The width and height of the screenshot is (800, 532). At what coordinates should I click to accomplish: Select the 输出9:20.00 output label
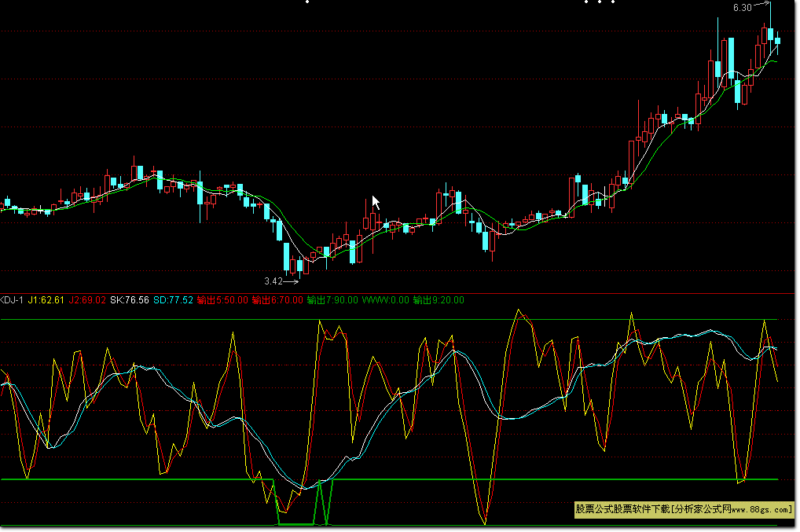pyautogui.click(x=439, y=300)
